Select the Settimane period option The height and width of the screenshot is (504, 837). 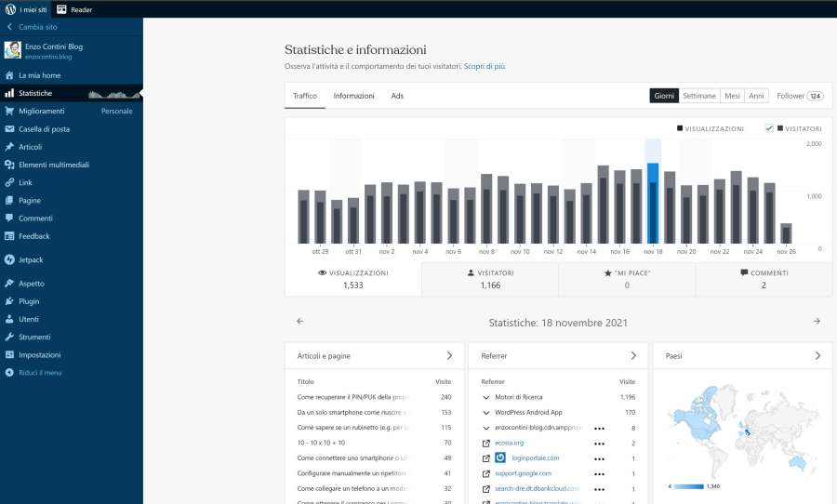coord(698,96)
